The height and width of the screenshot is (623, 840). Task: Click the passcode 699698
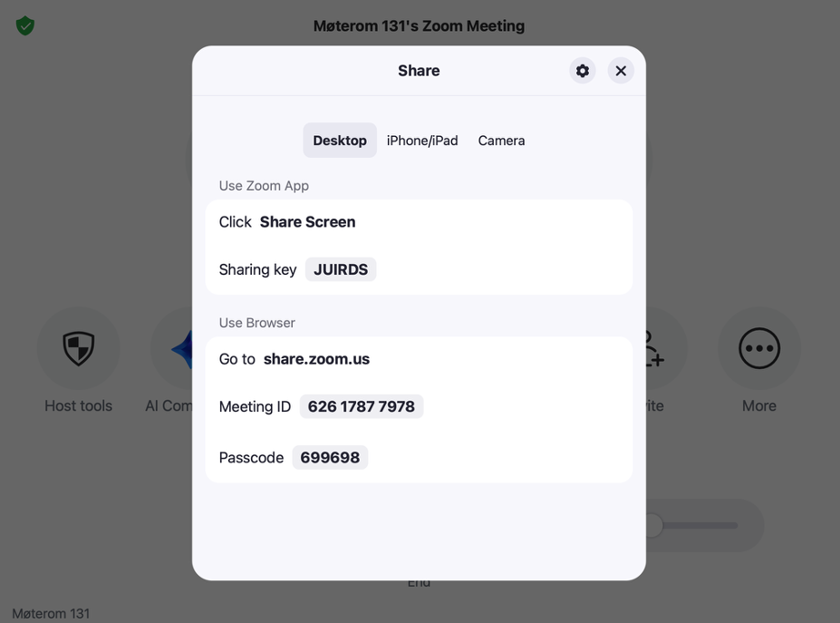pos(330,457)
